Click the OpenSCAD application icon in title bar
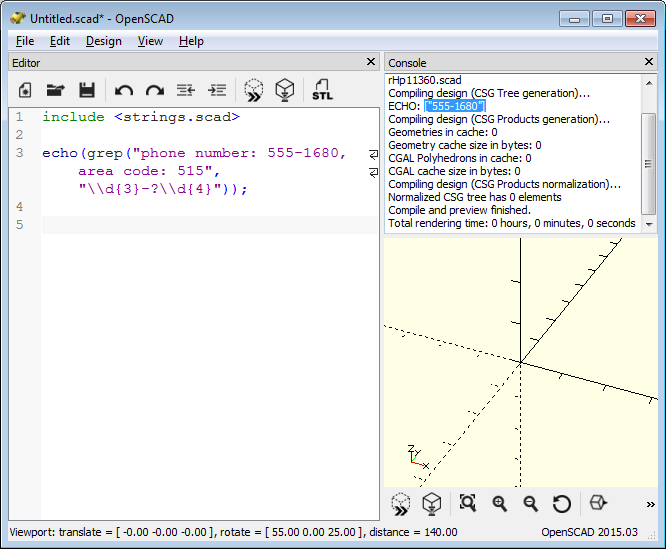 (18, 18)
